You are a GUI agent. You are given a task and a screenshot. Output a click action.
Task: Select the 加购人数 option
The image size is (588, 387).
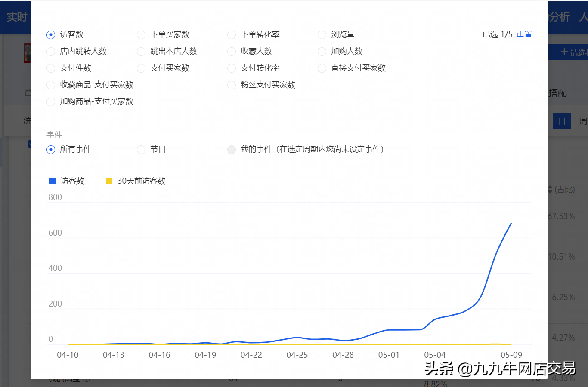tap(322, 52)
